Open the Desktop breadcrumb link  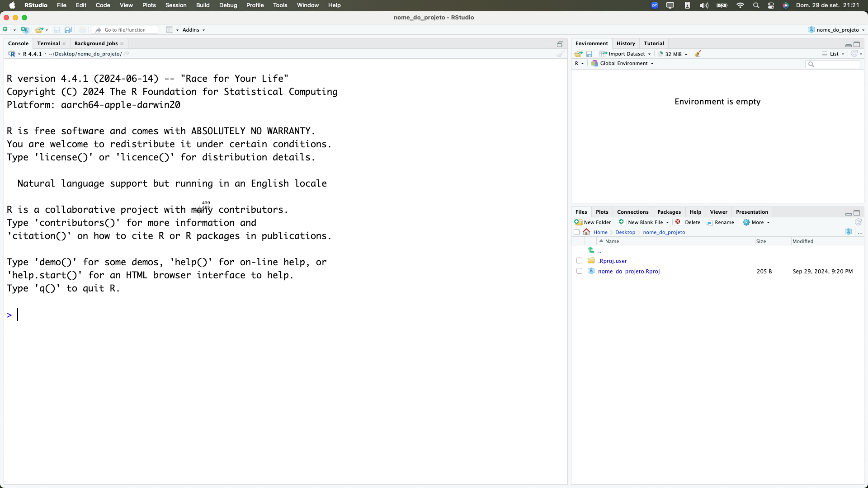click(625, 232)
